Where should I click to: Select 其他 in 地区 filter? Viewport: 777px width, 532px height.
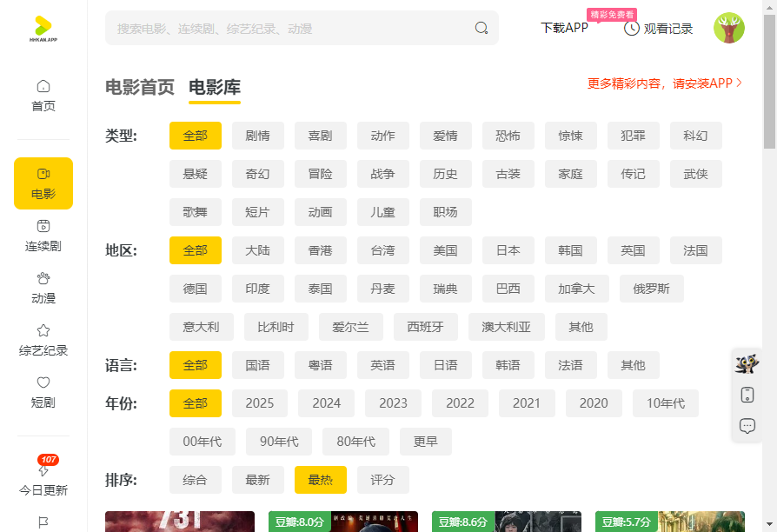pos(581,327)
